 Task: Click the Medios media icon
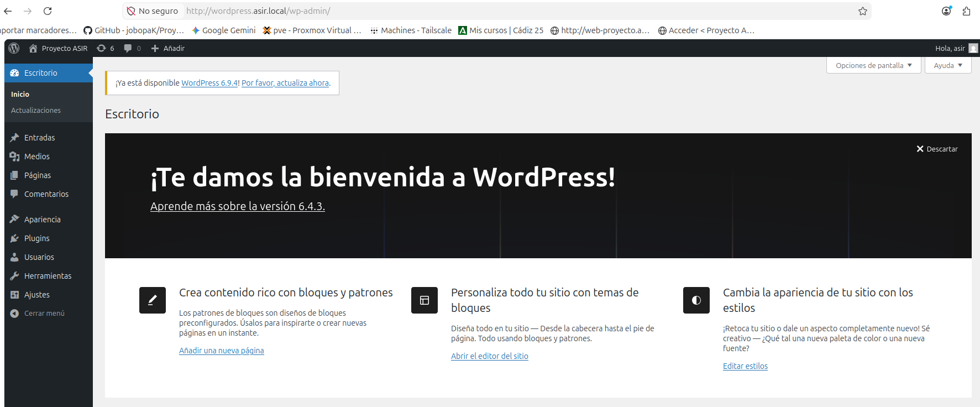click(x=14, y=156)
